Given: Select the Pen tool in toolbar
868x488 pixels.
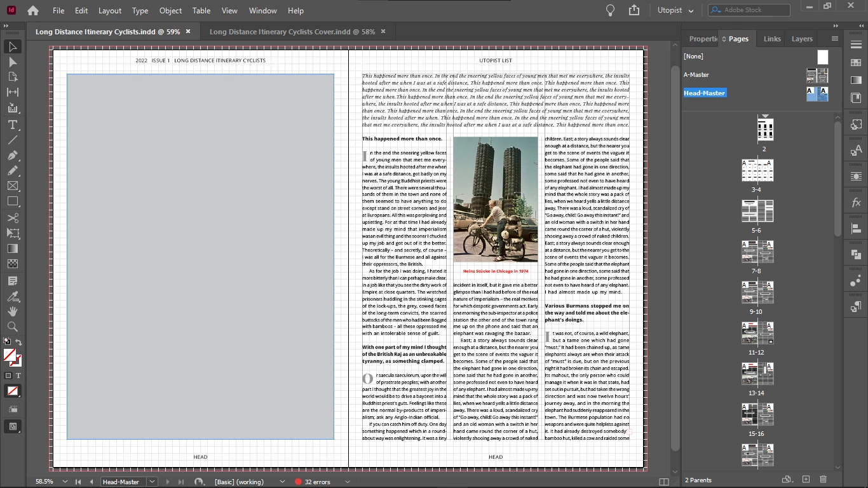Looking at the screenshot, I should click(x=12, y=155).
